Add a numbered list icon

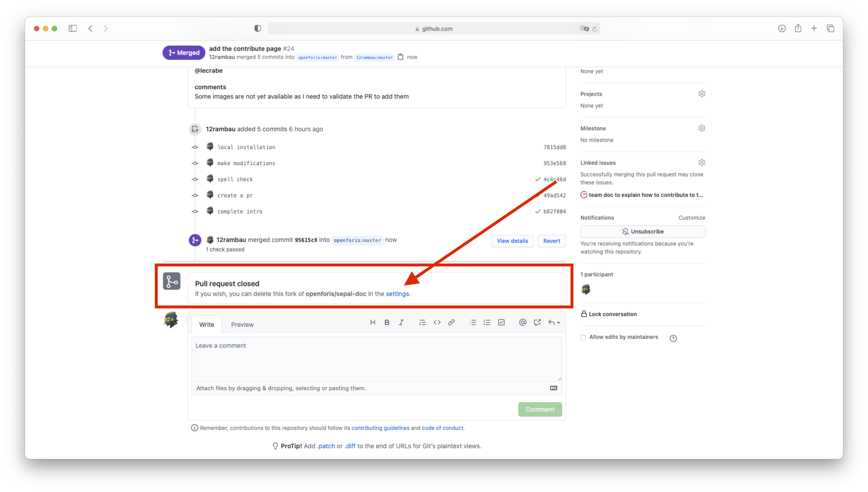tap(486, 322)
